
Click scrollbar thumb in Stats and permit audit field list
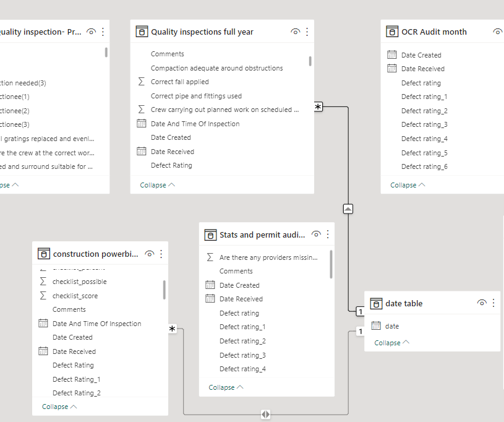point(331,264)
